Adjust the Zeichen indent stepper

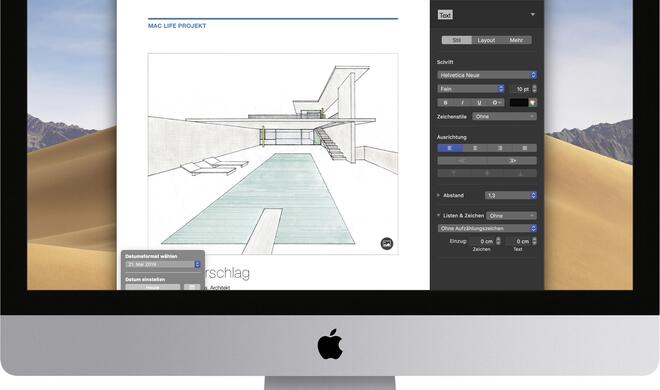tap(498, 241)
